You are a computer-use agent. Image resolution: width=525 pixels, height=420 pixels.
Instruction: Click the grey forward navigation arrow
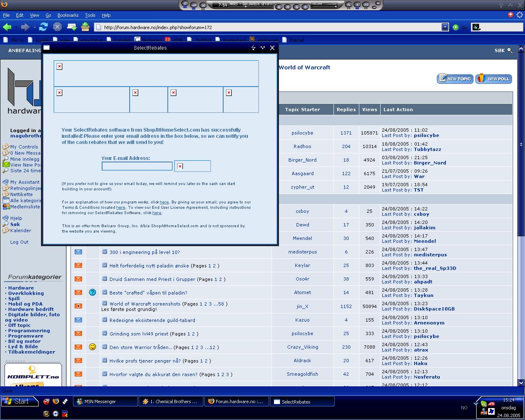click(x=25, y=27)
